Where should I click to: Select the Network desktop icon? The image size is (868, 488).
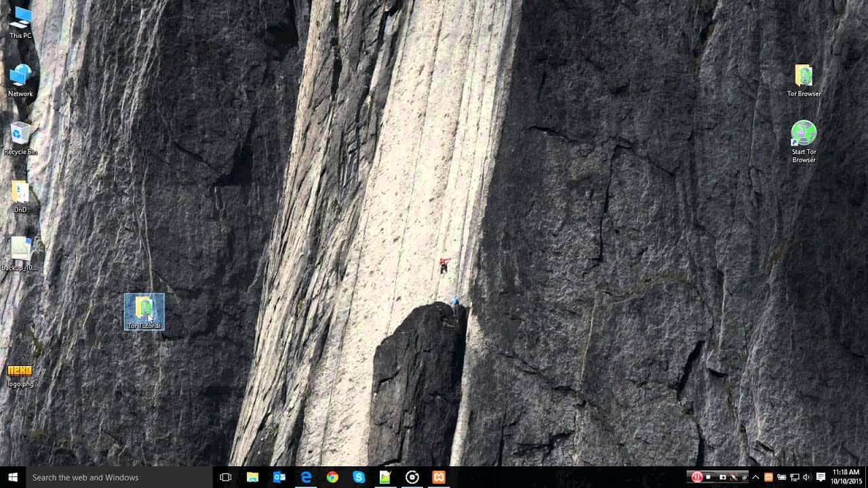pos(20,81)
